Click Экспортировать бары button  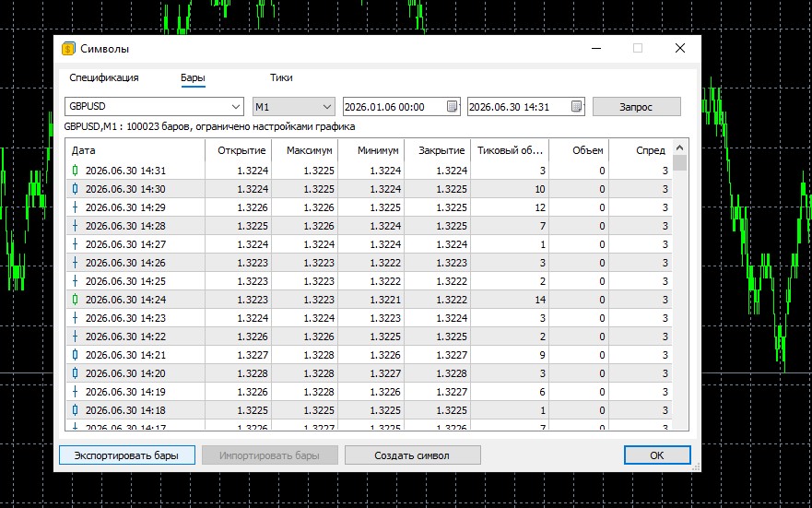(x=127, y=455)
